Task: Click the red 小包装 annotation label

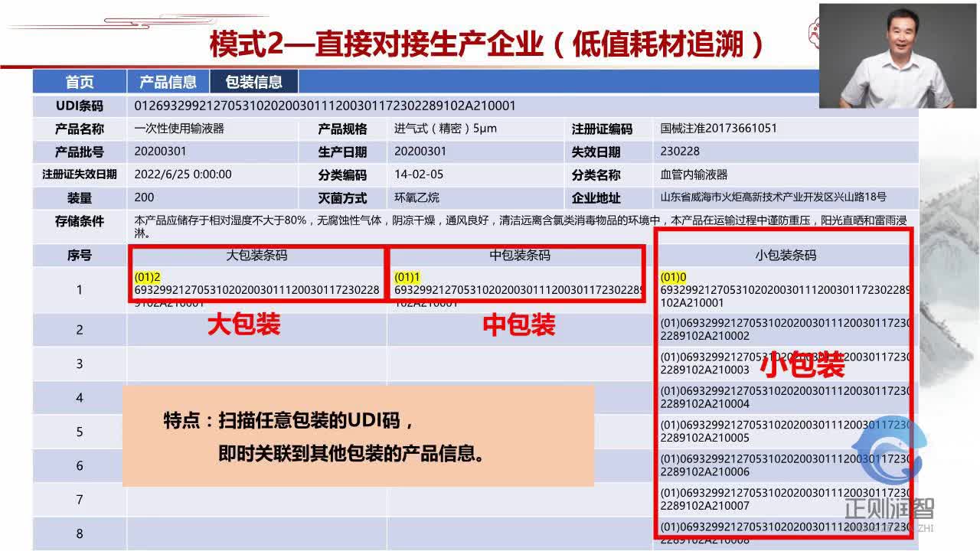Action: 805,367
